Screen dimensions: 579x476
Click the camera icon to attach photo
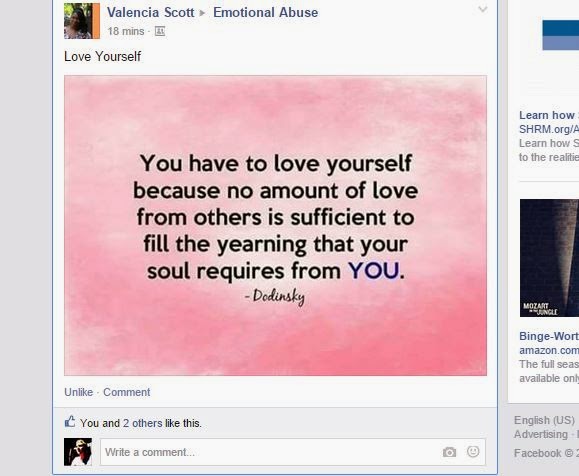tap(449, 452)
